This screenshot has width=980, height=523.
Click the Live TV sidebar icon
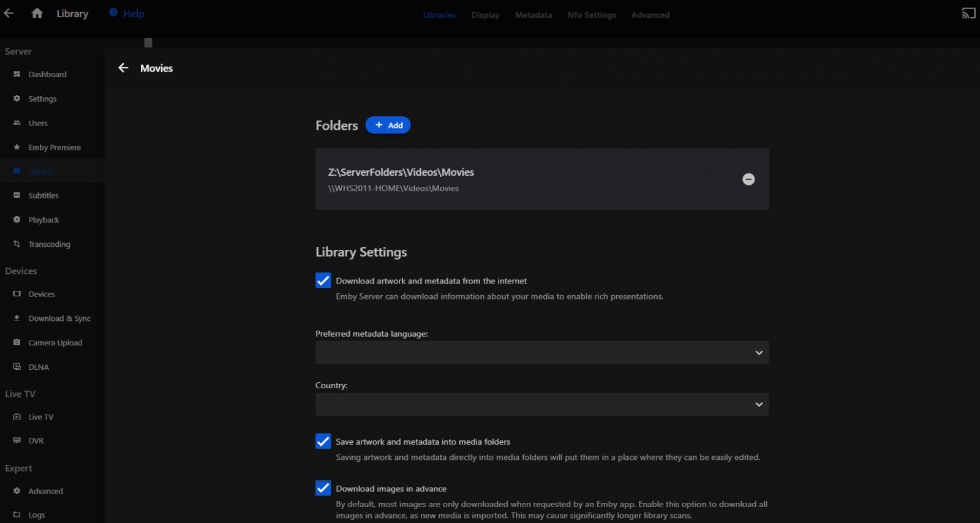17,417
